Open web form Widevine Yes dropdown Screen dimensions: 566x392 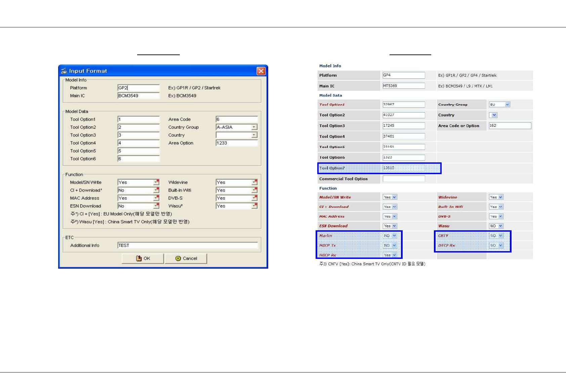[x=496, y=197]
